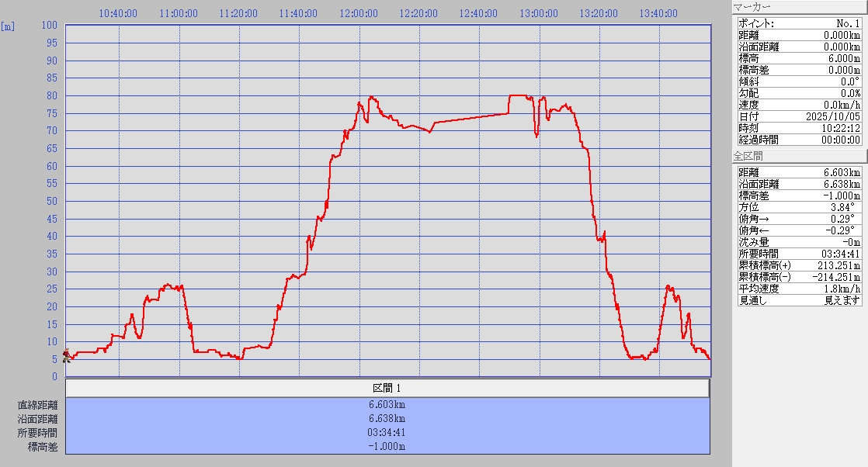This screenshot has width=868, height=467.
Task: Click the 見通し 見えます row
Action: (x=799, y=300)
